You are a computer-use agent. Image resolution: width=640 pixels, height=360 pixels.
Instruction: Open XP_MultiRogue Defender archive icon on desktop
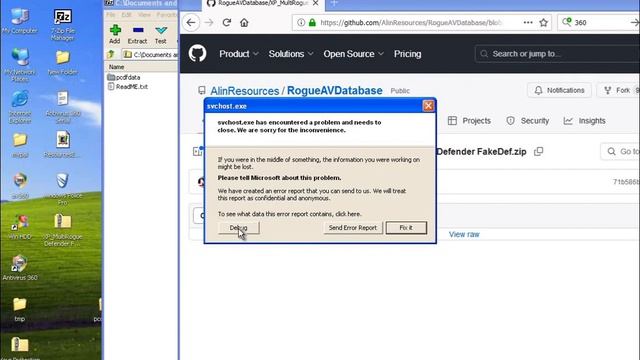pos(62,229)
